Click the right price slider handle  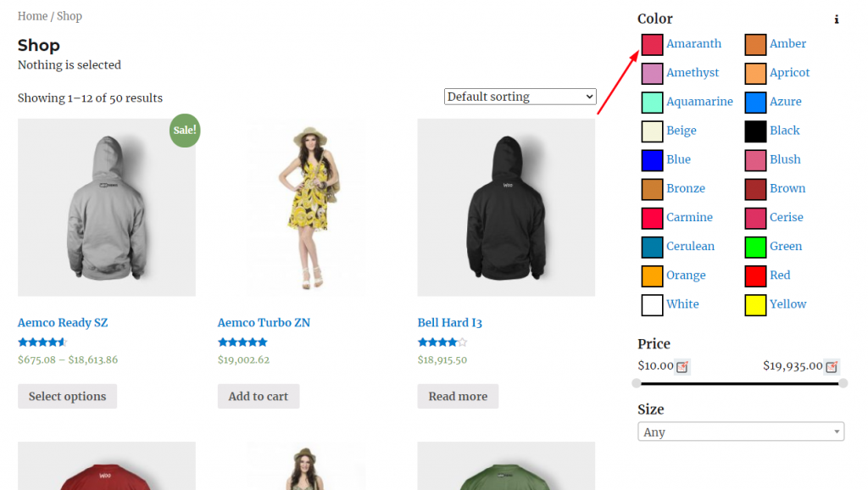[x=843, y=383]
